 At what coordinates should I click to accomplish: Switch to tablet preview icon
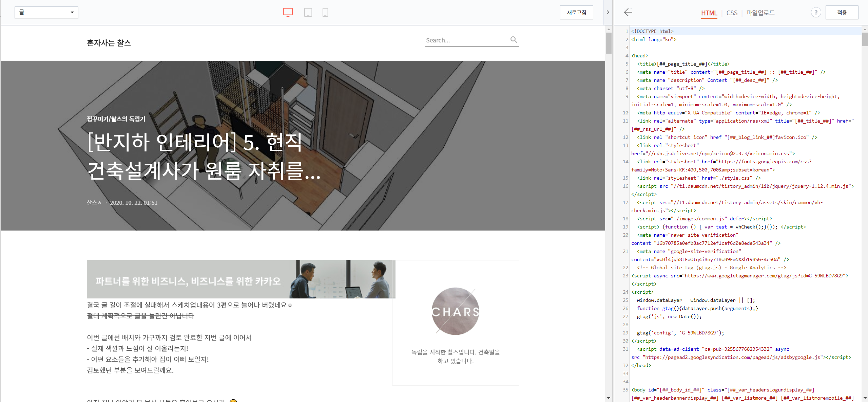click(308, 13)
